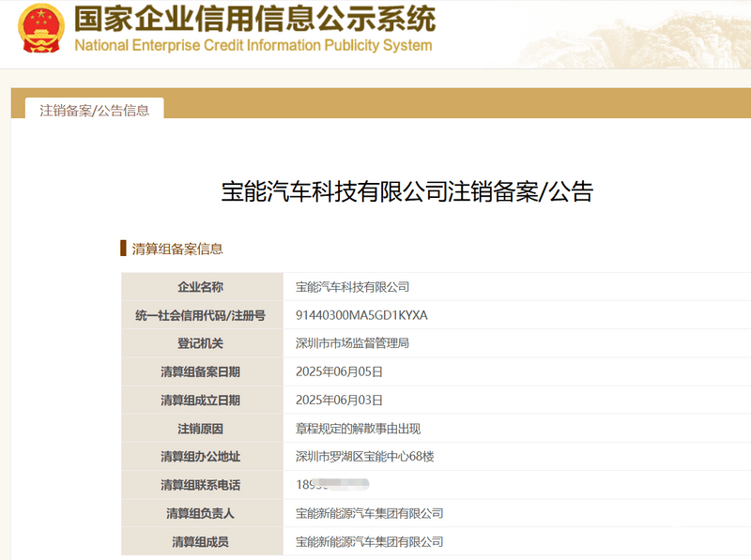The image size is (751, 560).
Task: Select the value 深圳市市场监督管理局
Action: [353, 343]
